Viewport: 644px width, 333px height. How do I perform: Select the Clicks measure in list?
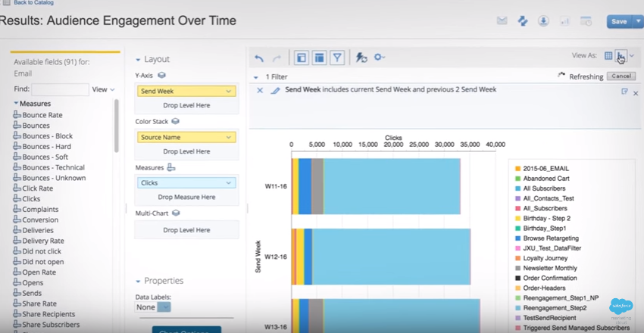(31, 199)
